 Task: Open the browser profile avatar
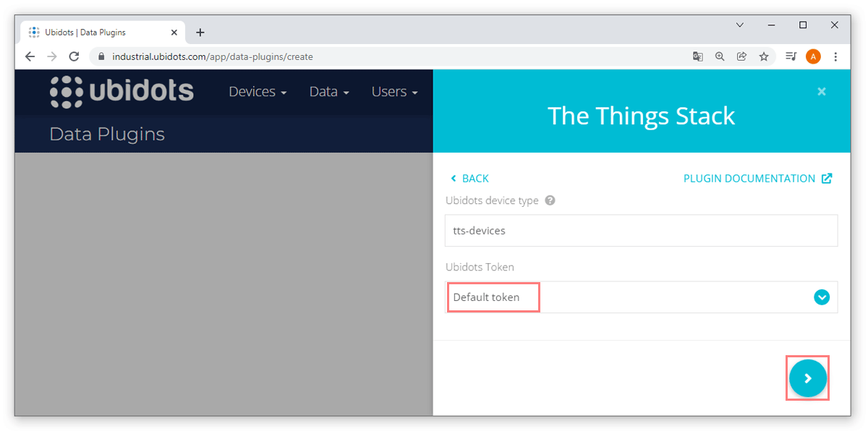813,56
